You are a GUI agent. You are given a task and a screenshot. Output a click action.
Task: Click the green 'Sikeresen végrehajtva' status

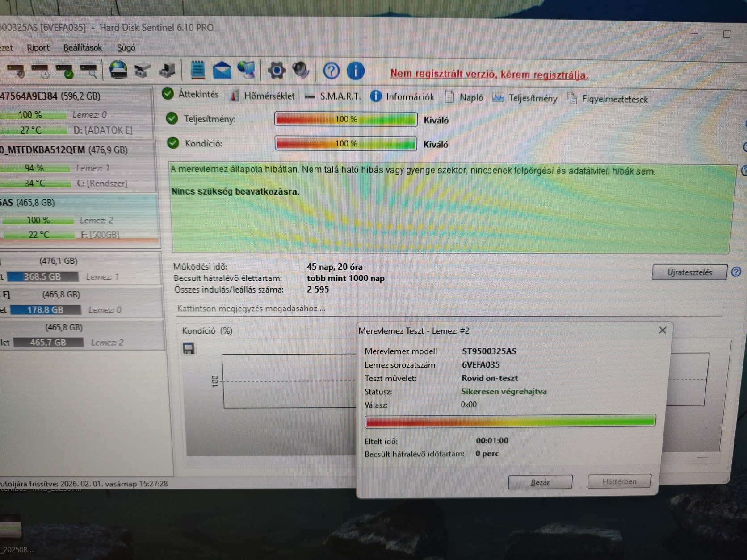[504, 391]
